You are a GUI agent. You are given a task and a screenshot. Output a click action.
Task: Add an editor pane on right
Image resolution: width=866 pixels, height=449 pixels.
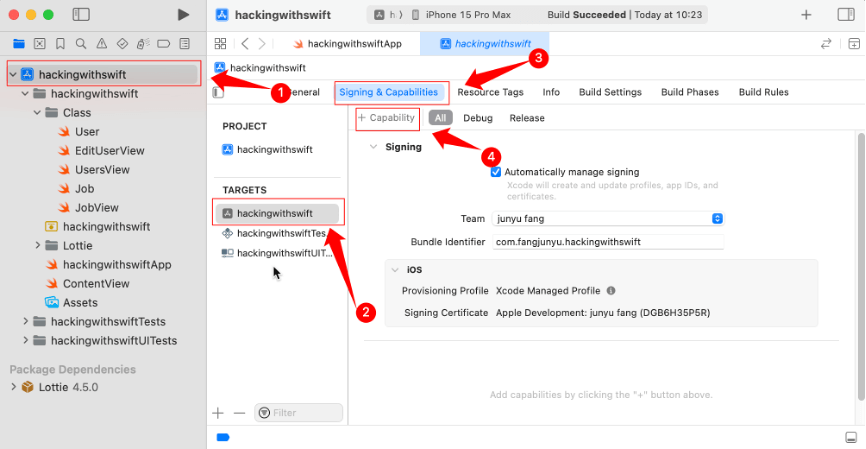[x=854, y=44]
